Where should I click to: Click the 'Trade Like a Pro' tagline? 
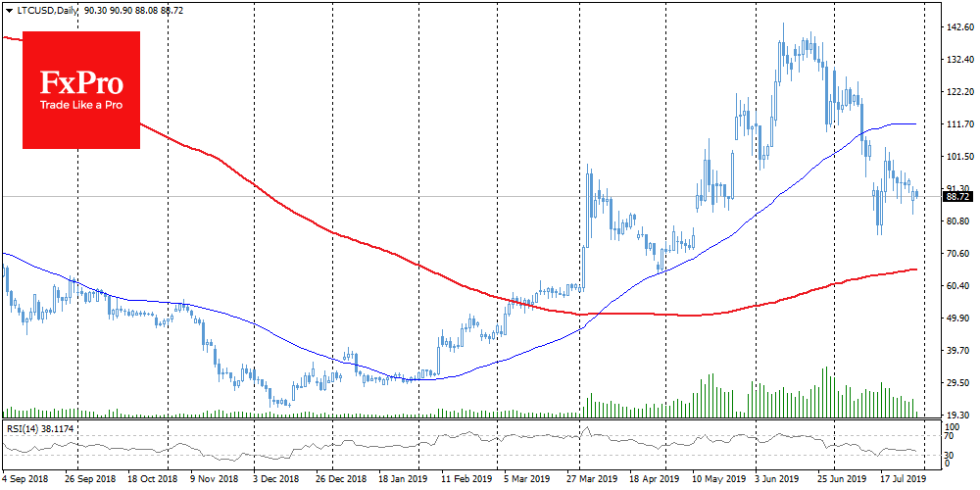point(81,107)
